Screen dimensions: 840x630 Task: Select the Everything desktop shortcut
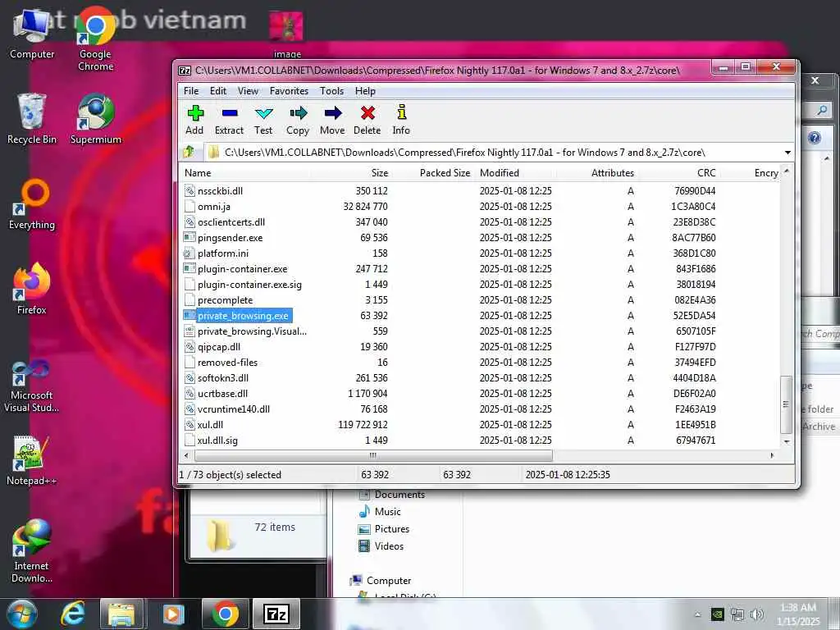pos(32,204)
